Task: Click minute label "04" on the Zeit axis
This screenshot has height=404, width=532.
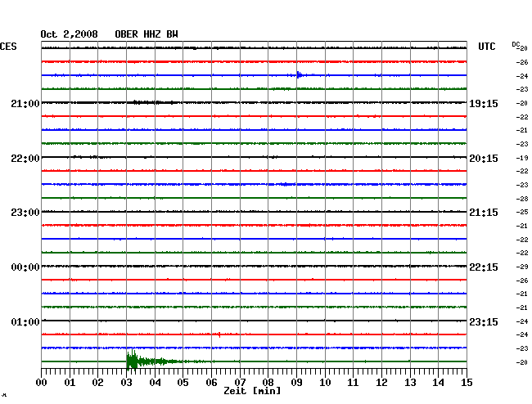Action: pos(155,383)
